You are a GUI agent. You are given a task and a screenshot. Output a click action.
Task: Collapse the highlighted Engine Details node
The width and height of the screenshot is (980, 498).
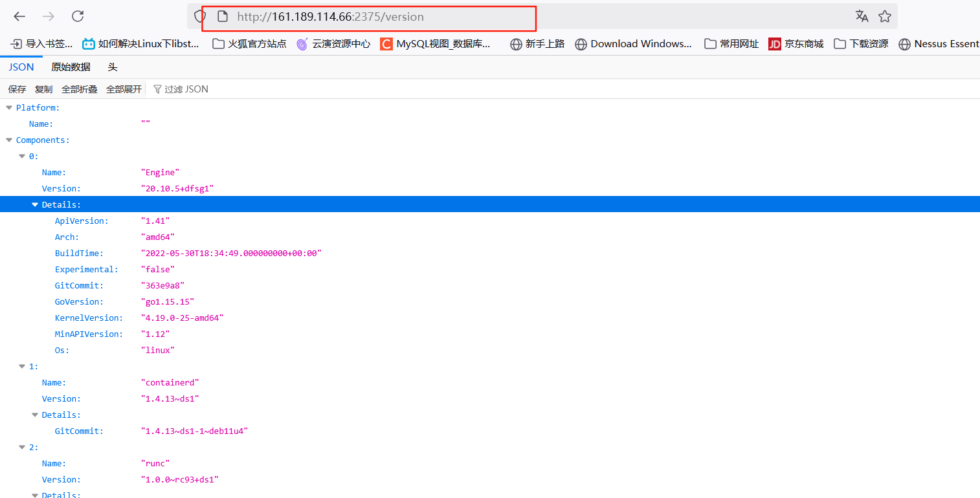click(x=35, y=204)
